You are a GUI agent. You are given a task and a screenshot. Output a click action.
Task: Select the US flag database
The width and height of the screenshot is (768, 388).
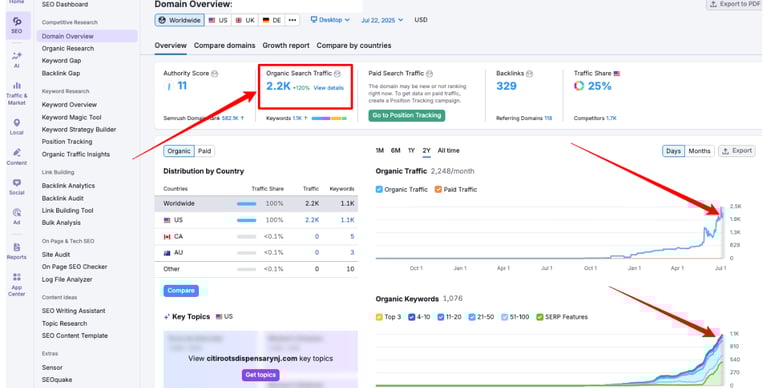pos(217,20)
